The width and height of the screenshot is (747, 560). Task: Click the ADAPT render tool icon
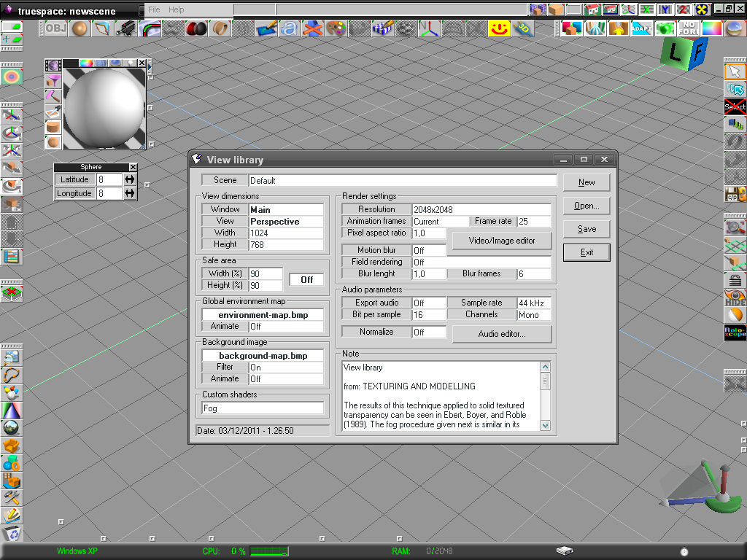tap(642, 28)
